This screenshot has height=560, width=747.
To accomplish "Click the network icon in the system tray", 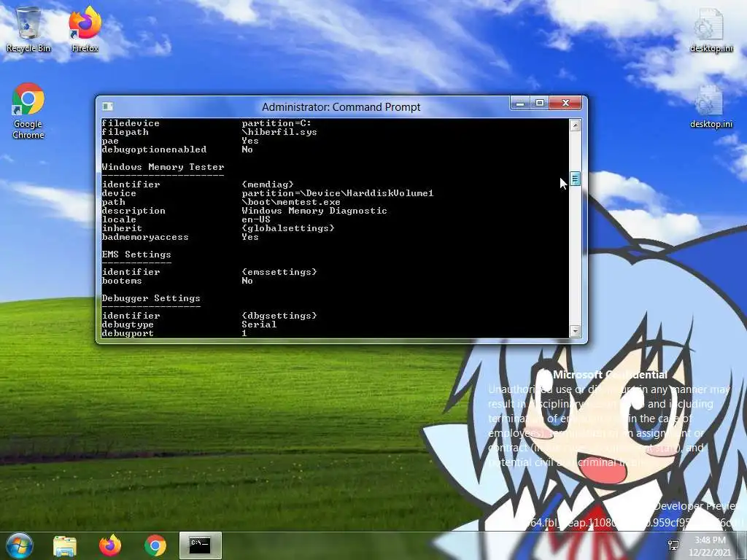I will point(673,545).
